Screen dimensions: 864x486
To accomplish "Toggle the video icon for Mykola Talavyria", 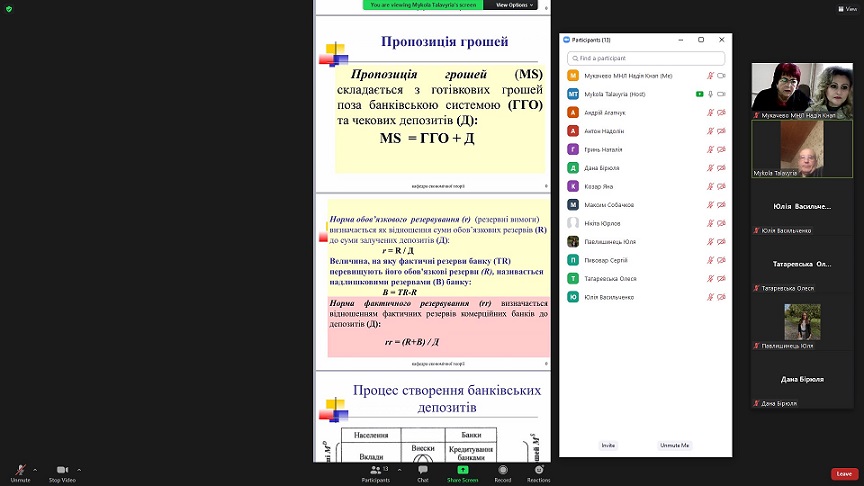I will (721, 94).
